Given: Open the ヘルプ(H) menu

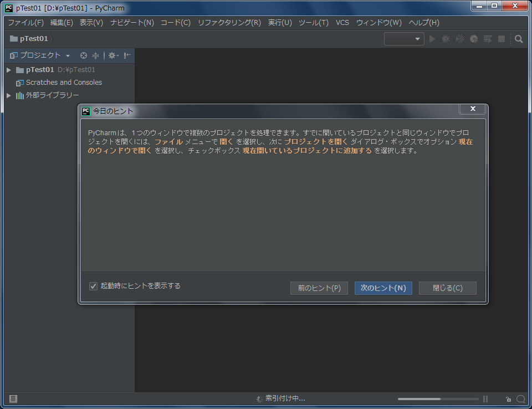Looking at the screenshot, I should 424,22.
